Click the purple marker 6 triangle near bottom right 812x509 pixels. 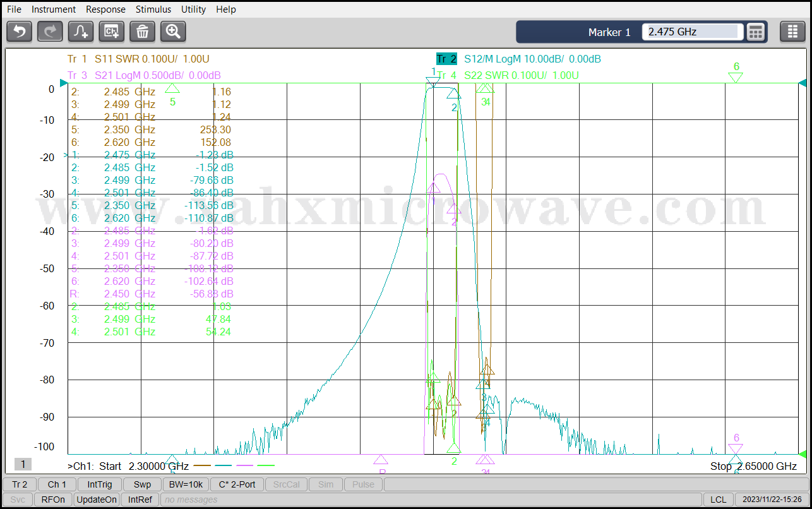[x=736, y=450]
